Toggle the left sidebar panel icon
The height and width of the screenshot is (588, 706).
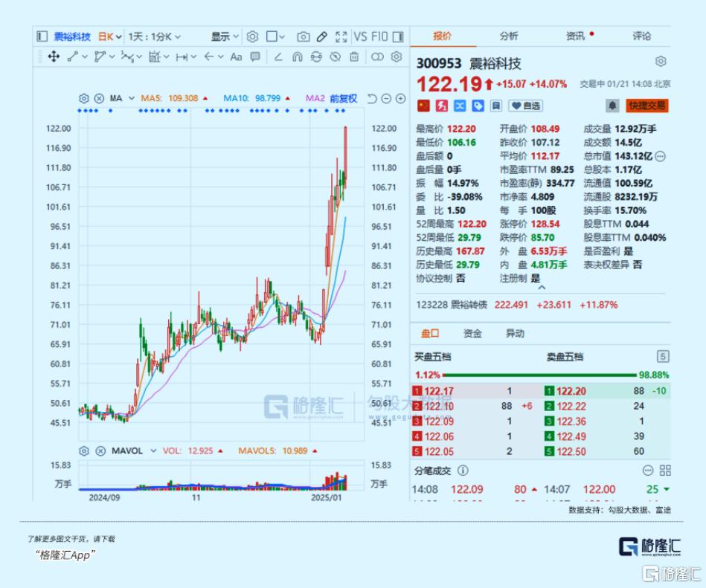[42, 36]
